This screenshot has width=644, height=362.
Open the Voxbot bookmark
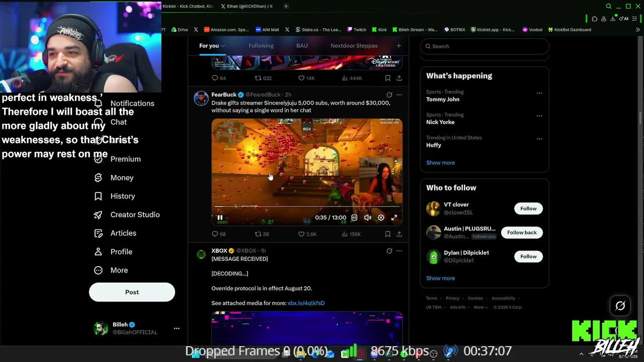532,30
